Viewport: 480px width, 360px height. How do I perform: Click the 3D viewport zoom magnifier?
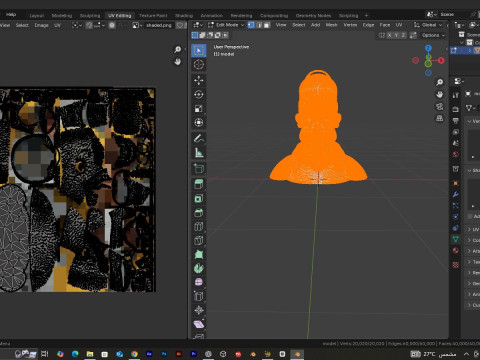tap(440, 82)
